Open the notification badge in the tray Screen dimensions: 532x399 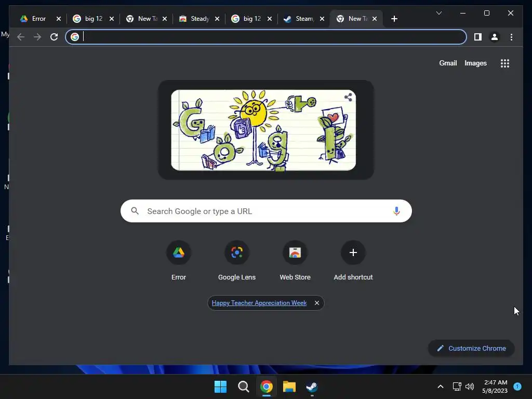[517, 387]
